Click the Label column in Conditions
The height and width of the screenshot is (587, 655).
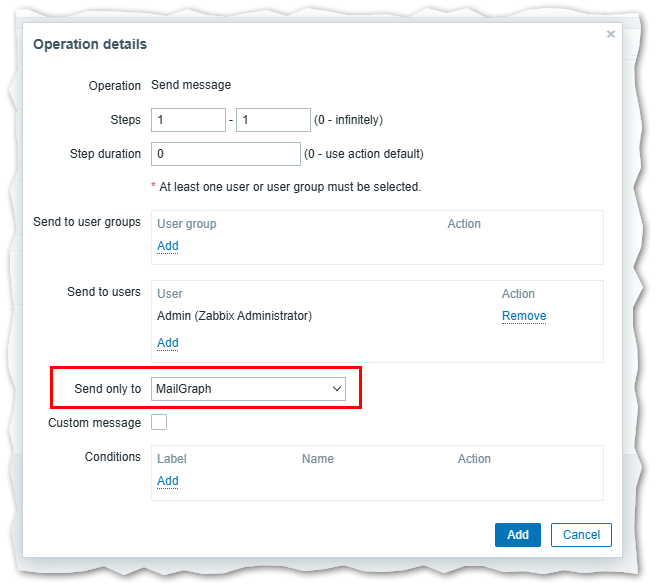coord(172,459)
